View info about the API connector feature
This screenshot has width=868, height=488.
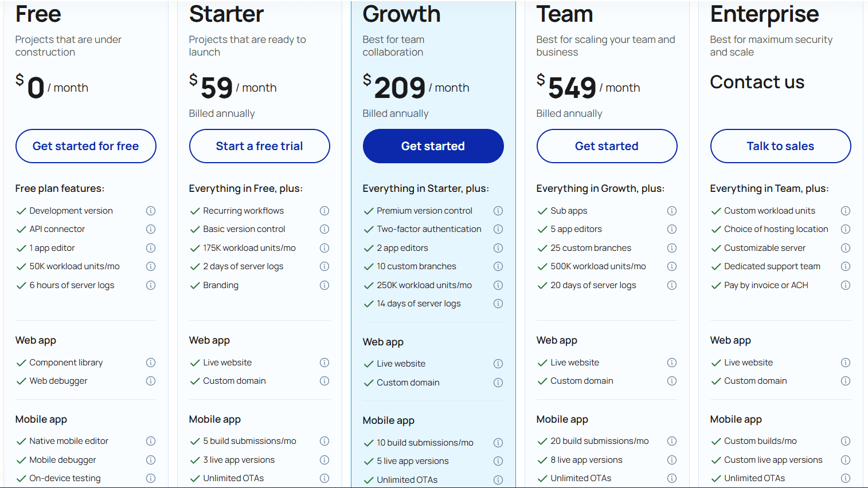151,229
